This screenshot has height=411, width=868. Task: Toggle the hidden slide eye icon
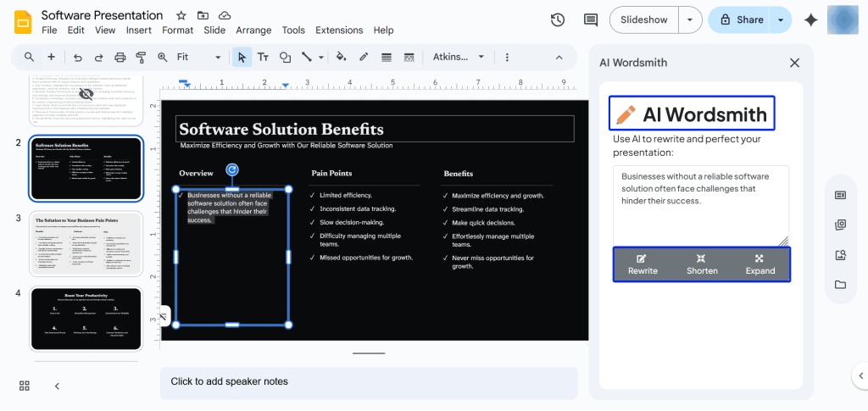(x=86, y=93)
